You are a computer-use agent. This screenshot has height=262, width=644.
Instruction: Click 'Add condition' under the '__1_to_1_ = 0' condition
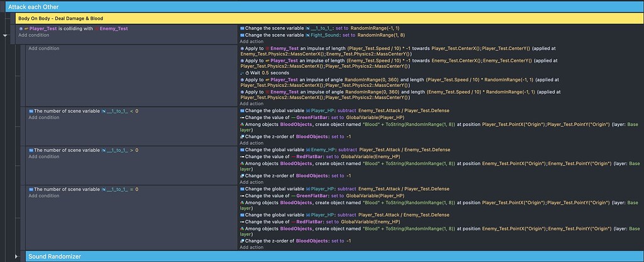43,195
